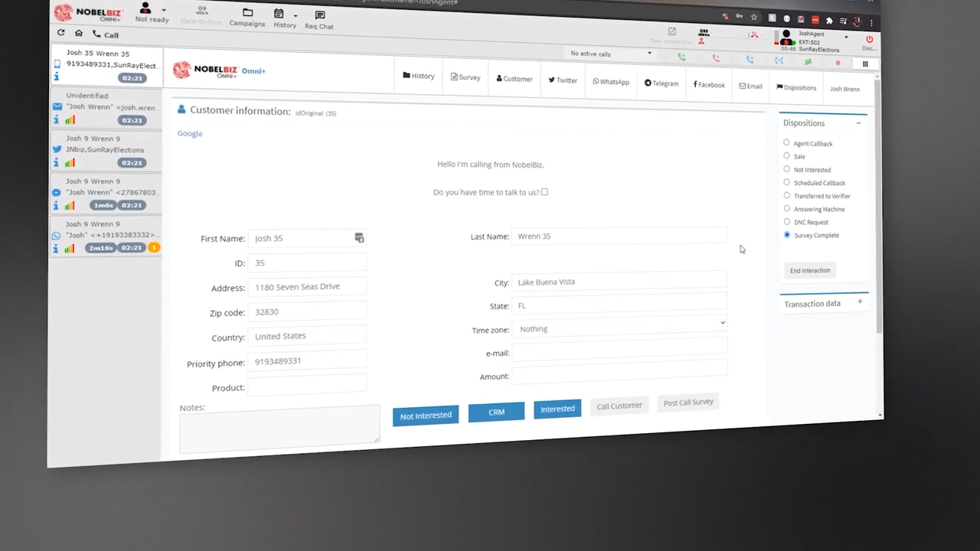The image size is (980, 551).
Task: Select the Transferred to Verifier disposition
Action: point(786,195)
